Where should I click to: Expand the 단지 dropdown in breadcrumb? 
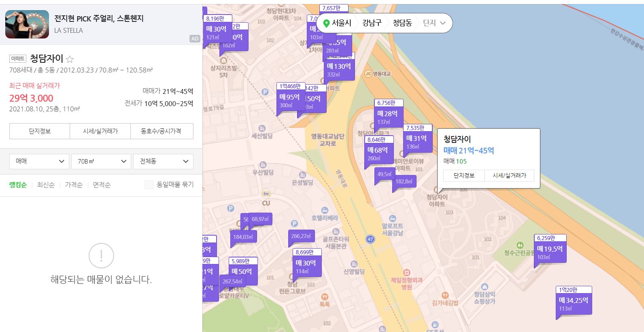point(434,23)
